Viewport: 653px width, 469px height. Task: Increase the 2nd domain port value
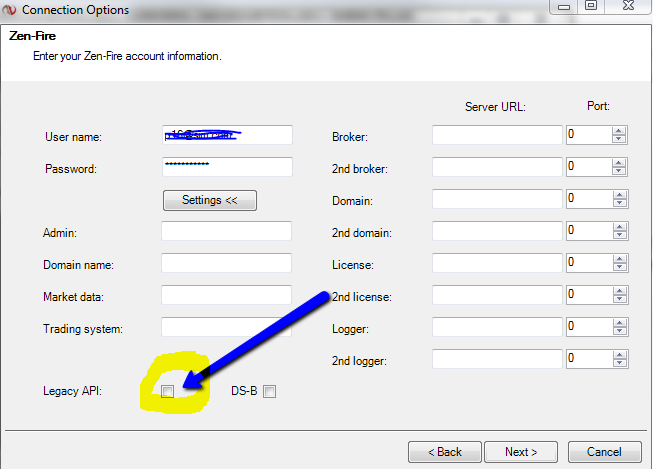tap(620, 227)
